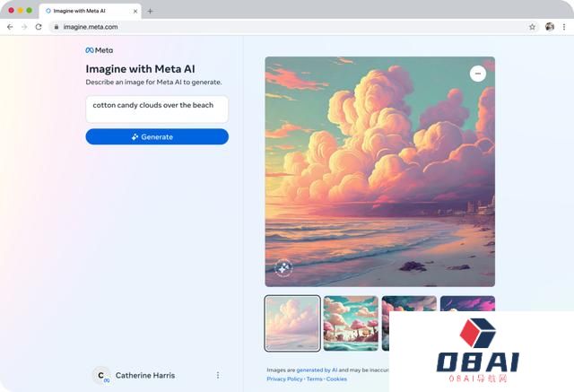Image resolution: width=574 pixels, height=392 pixels.
Task: Bookmark this page with the star icon
Action: tap(532, 27)
